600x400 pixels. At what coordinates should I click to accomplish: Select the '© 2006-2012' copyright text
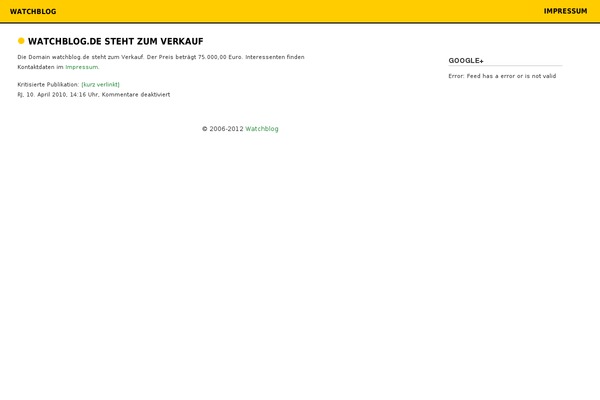point(222,129)
